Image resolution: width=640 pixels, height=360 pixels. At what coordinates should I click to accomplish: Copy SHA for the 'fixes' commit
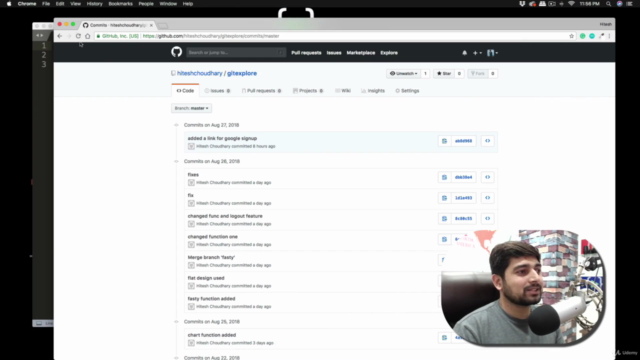[444, 177]
